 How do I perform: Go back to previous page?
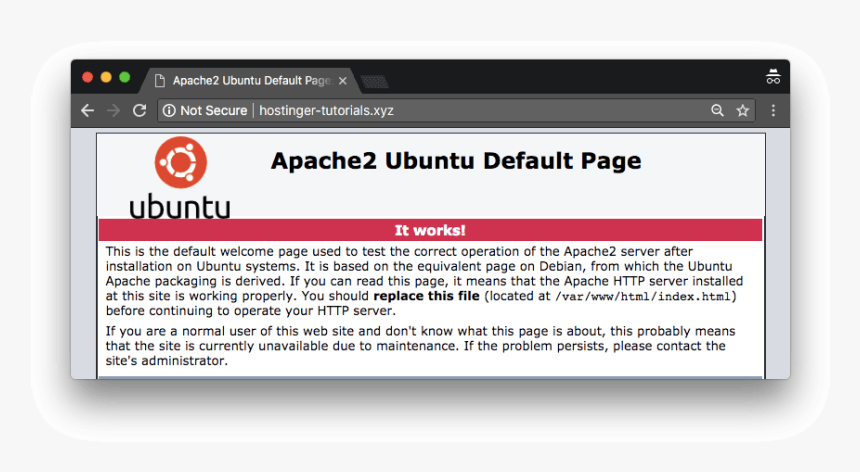click(88, 110)
